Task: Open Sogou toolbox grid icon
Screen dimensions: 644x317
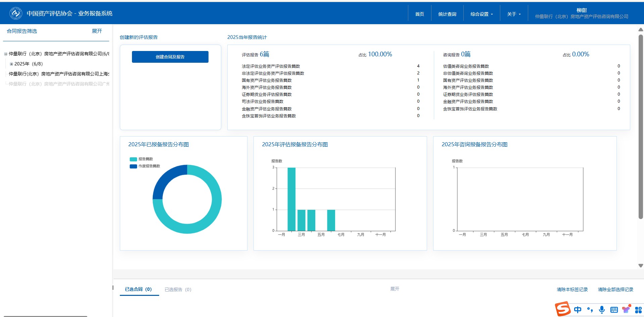Action: [638, 310]
